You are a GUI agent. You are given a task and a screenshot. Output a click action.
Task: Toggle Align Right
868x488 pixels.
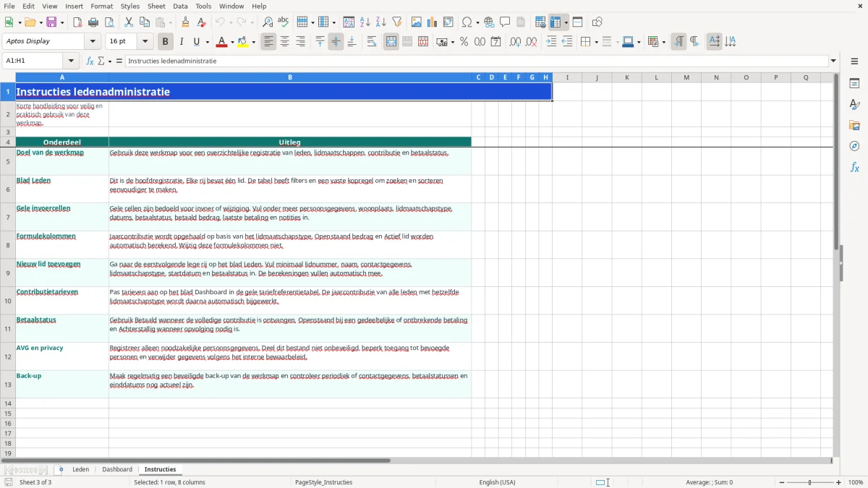(x=300, y=42)
